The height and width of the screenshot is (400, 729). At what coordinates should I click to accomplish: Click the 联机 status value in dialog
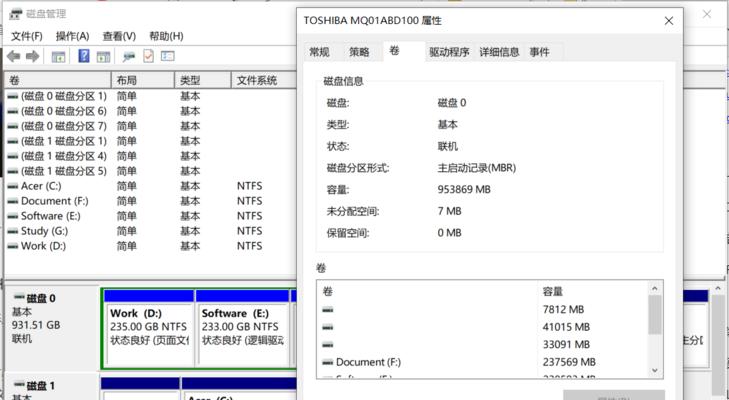[448, 147]
